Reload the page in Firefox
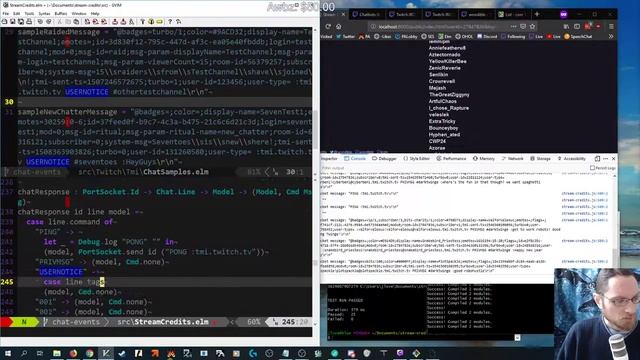Screen dimensions: 640x360 tap(328, 26)
